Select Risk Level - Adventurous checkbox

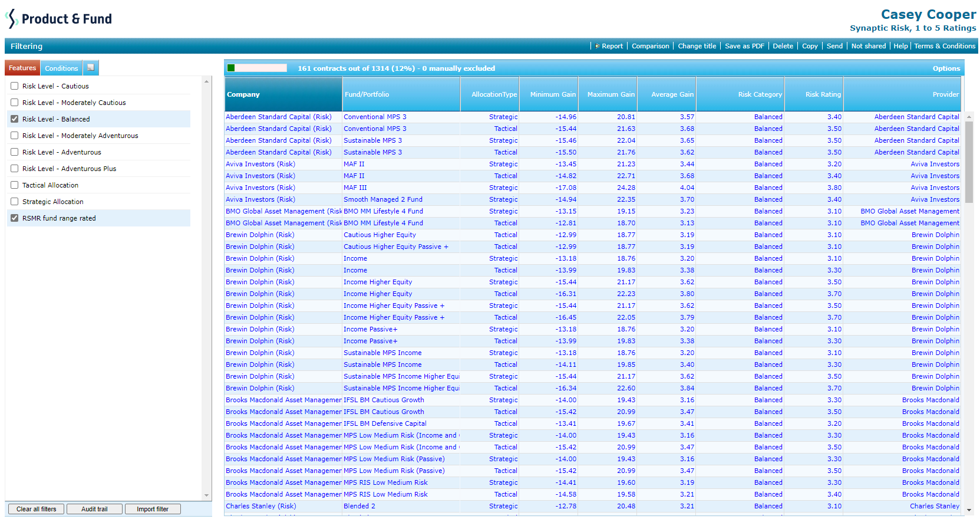[15, 152]
